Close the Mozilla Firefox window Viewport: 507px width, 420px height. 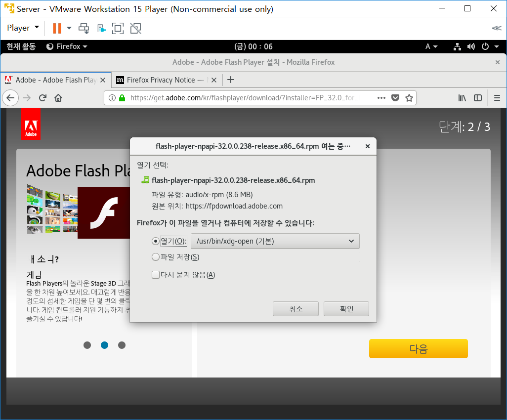[x=497, y=62]
